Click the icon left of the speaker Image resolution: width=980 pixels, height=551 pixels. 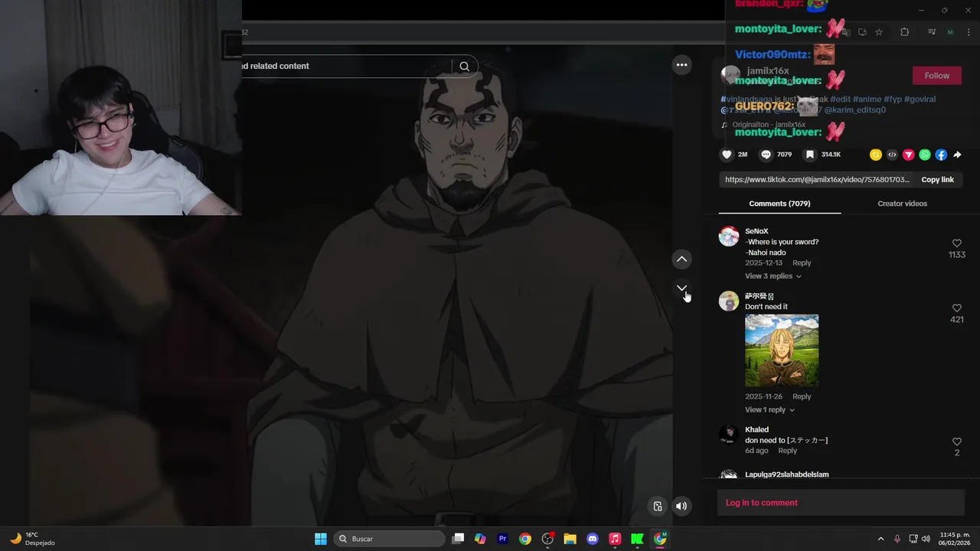coord(657,506)
